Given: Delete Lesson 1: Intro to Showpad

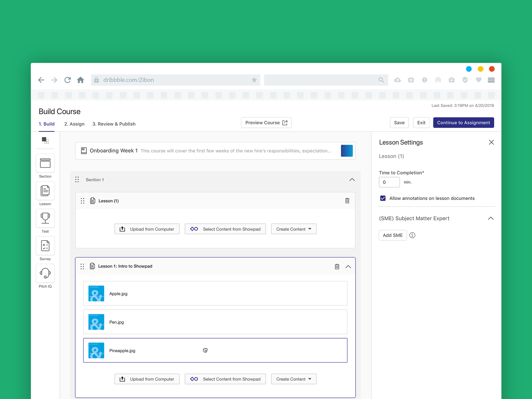Looking at the screenshot, I should 337,266.
